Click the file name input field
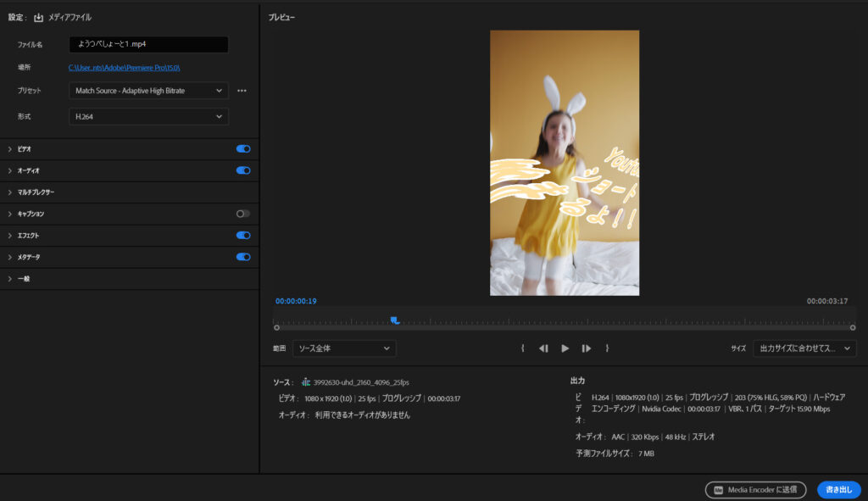Viewport: 868px width, 501px height. [148, 44]
